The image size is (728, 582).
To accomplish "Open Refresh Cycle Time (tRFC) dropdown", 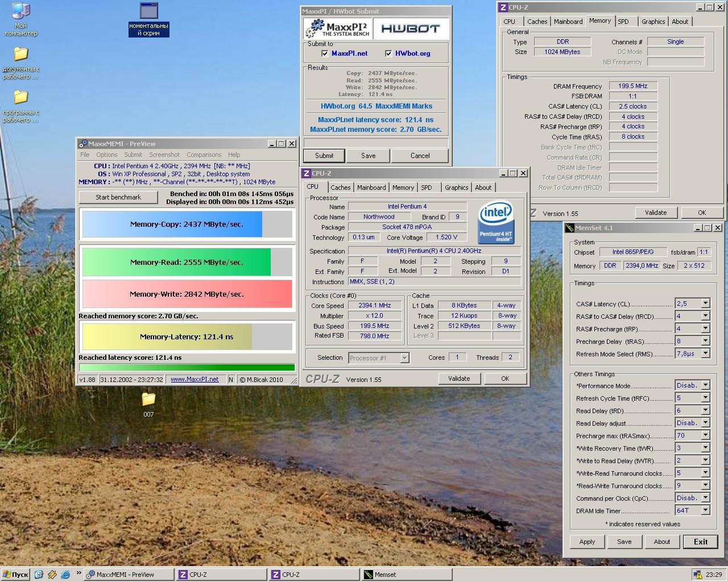I will pyautogui.click(x=705, y=398).
